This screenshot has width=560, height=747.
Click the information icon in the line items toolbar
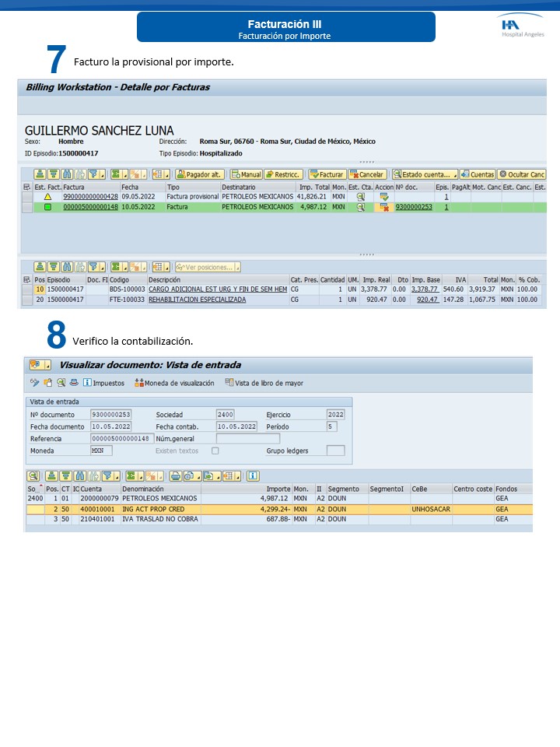tap(253, 475)
